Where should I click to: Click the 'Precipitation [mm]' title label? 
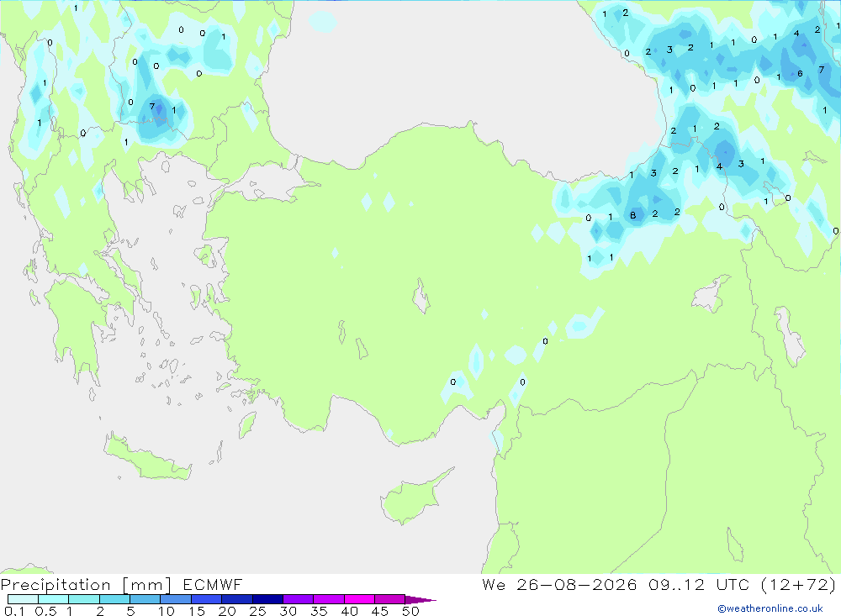click(86, 585)
